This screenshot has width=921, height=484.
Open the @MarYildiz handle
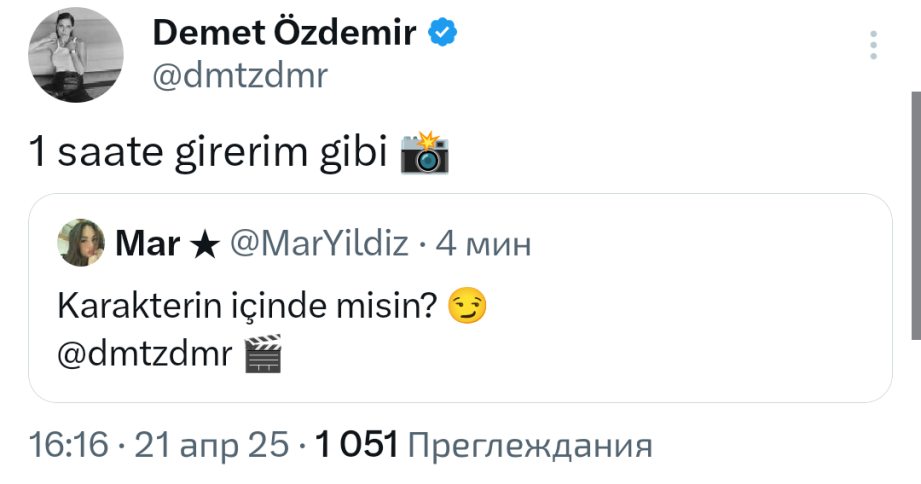tap(321, 243)
